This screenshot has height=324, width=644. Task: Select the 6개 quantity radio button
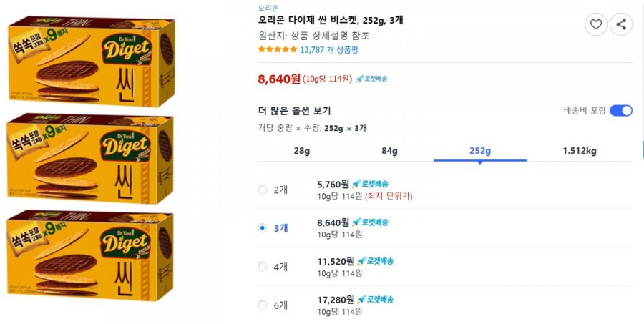coord(263,305)
